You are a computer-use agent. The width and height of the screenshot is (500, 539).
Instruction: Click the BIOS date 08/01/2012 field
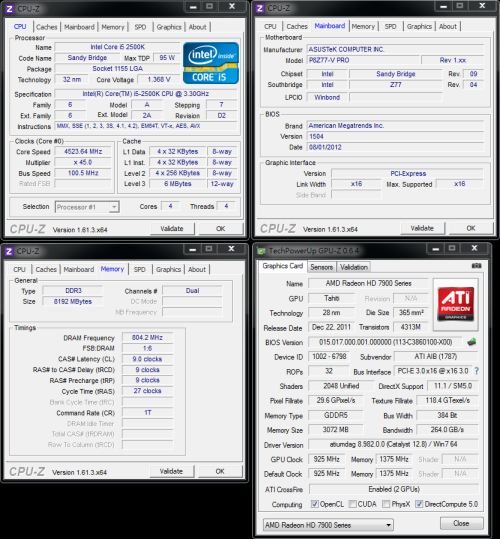coord(395,147)
